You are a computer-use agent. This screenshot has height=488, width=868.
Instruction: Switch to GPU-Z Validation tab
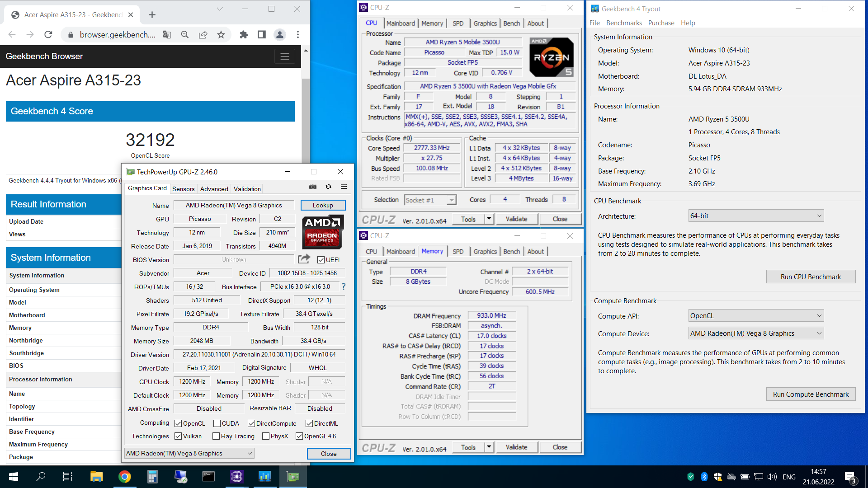[247, 189]
